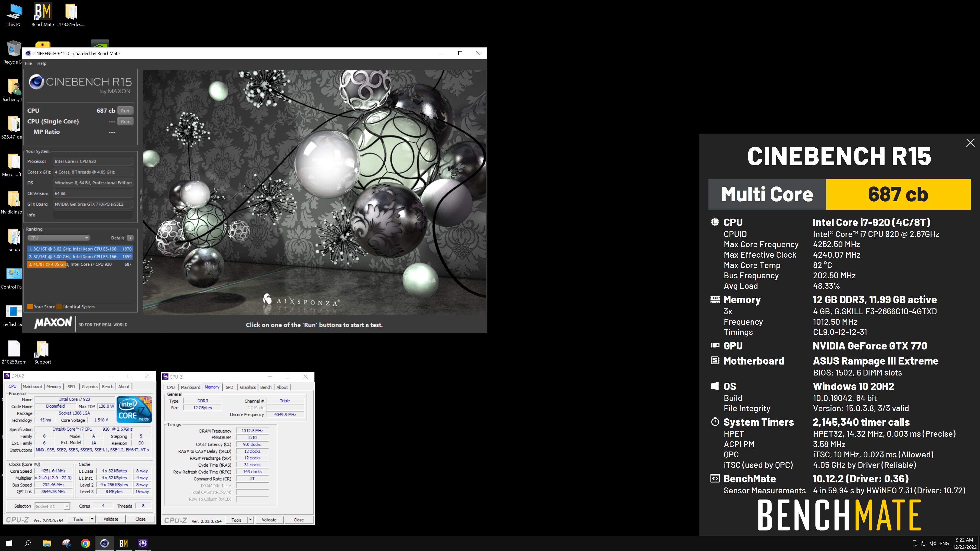Image resolution: width=980 pixels, height=551 pixels.
Task: Select the 526.47-de folder icon
Action: [12, 128]
